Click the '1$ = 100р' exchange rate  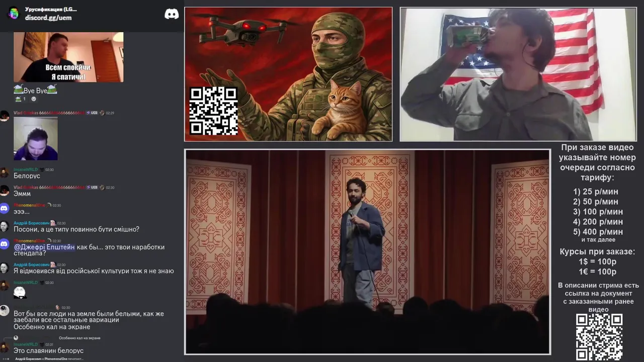tap(597, 262)
